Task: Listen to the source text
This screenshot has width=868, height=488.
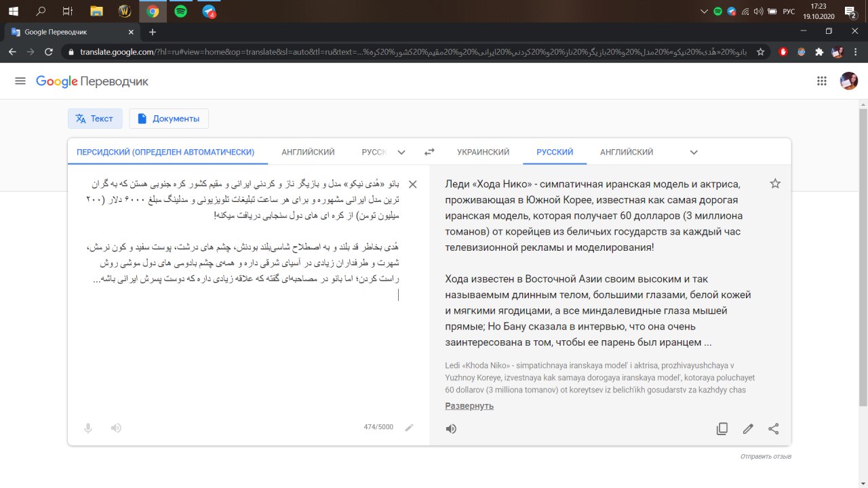Action: click(116, 428)
